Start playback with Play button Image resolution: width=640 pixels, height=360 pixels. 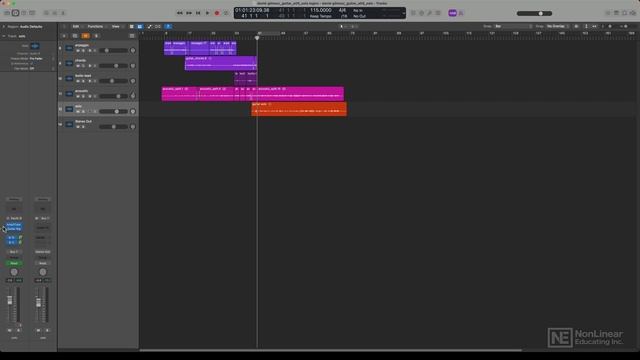pyautogui.click(x=207, y=13)
